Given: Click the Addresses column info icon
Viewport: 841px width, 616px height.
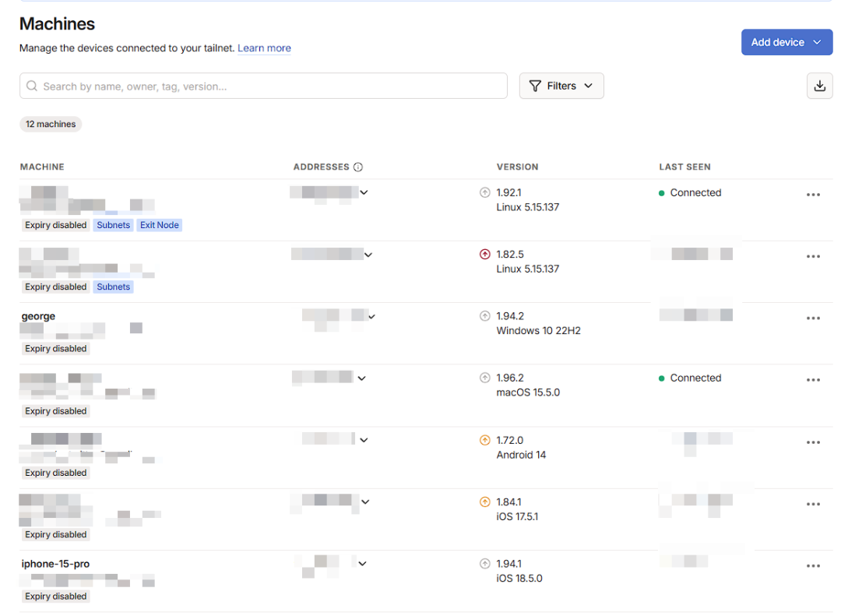Looking at the screenshot, I should click(358, 167).
